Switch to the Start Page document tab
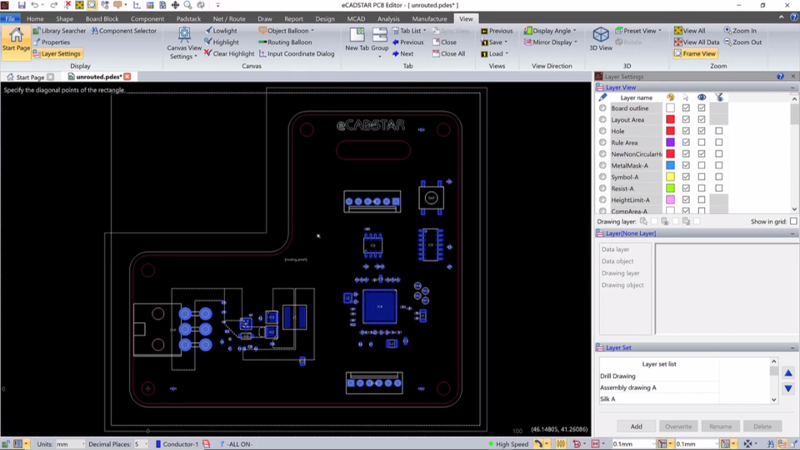The width and height of the screenshot is (800, 450). 30,77
